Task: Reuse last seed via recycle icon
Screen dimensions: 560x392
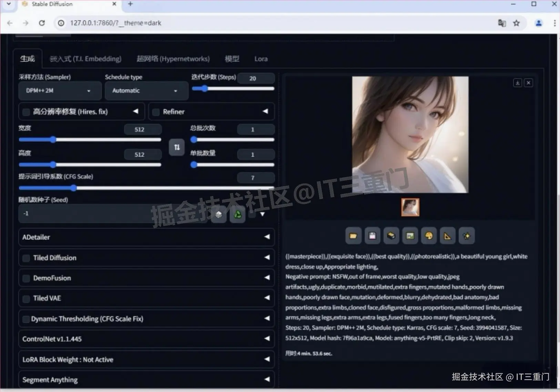Action: click(237, 214)
